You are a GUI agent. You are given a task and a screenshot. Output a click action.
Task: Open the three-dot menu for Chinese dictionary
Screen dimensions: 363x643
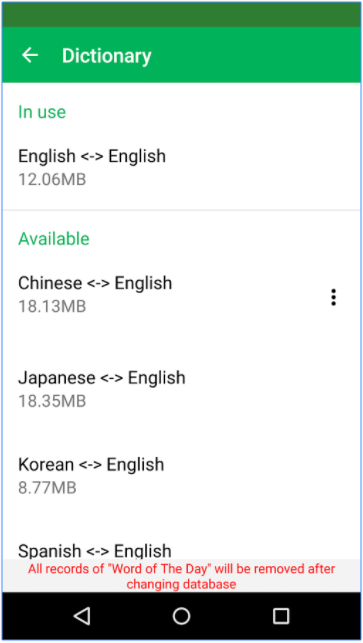(x=333, y=297)
